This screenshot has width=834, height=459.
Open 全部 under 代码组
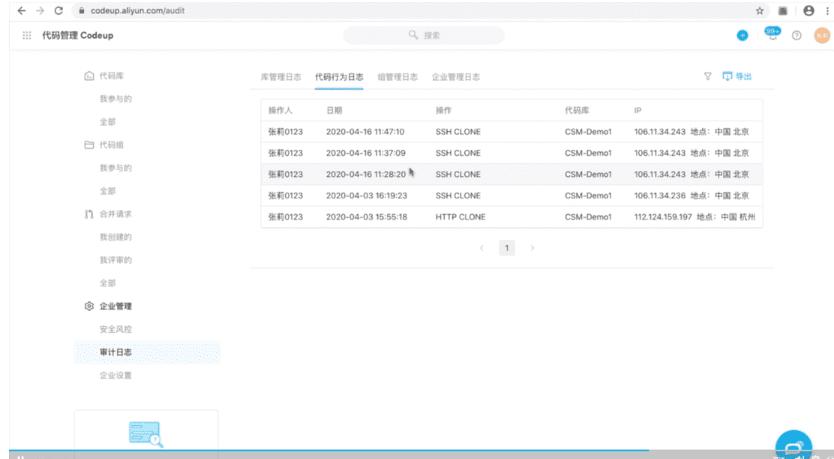107,191
